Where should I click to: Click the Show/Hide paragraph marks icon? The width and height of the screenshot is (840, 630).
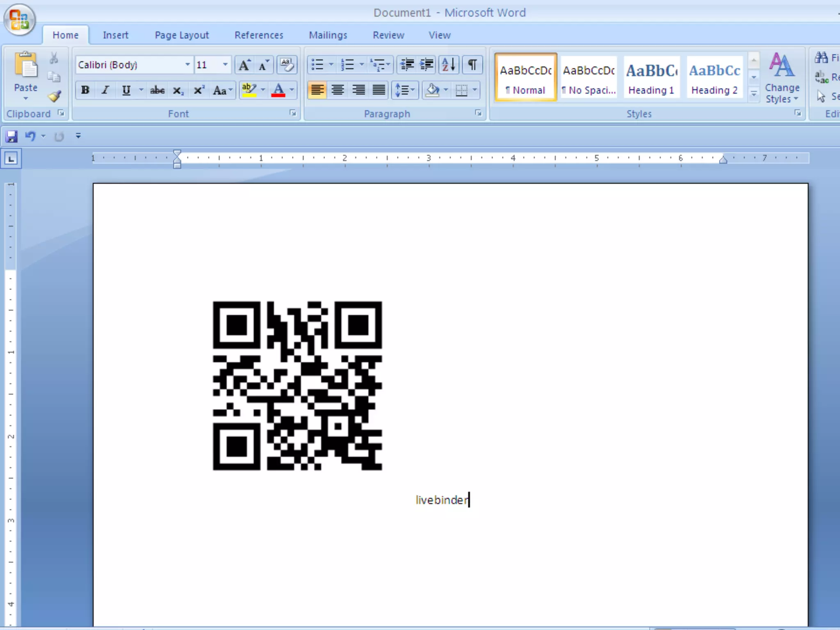coord(472,65)
